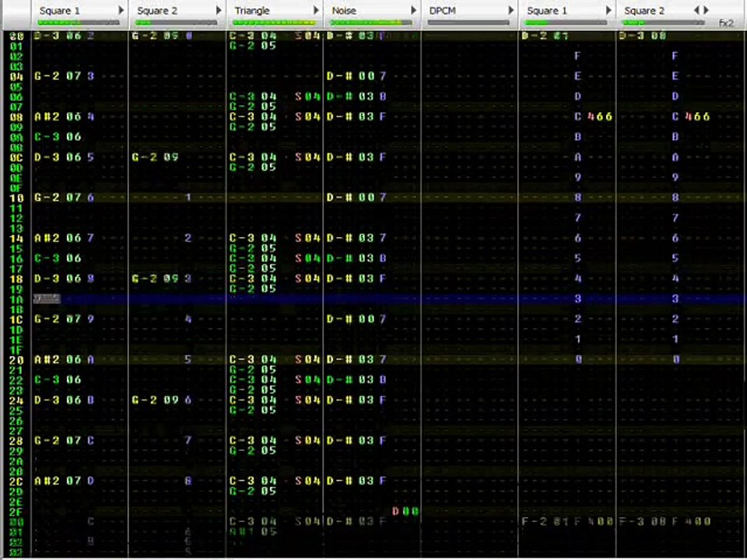This screenshot has height=560, width=747.
Task: Select the G-2 07 note on row 04
Action: click(58, 75)
